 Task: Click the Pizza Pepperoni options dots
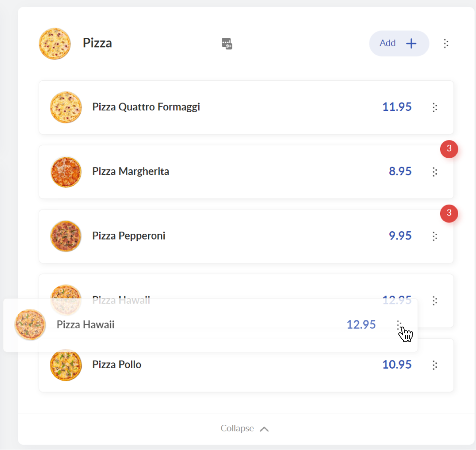click(x=435, y=236)
